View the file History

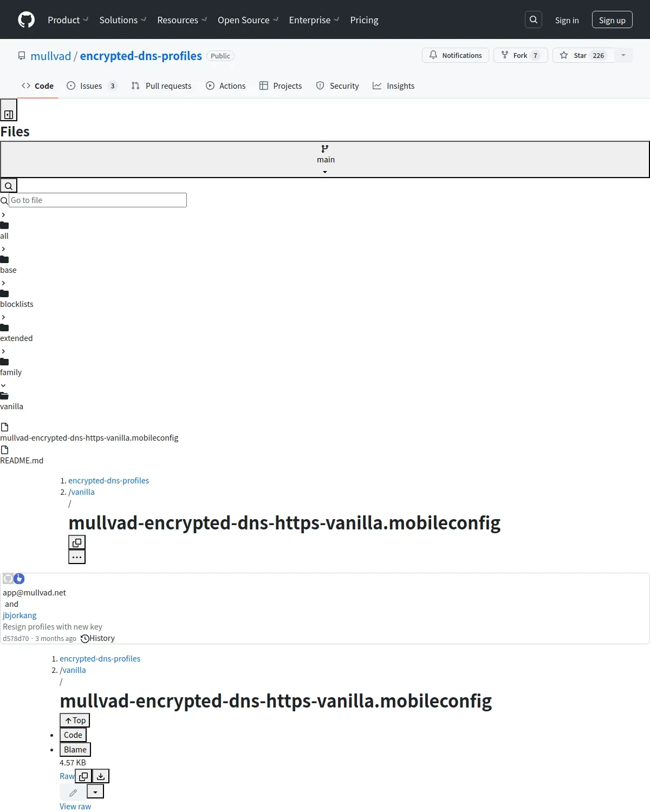coord(98,638)
